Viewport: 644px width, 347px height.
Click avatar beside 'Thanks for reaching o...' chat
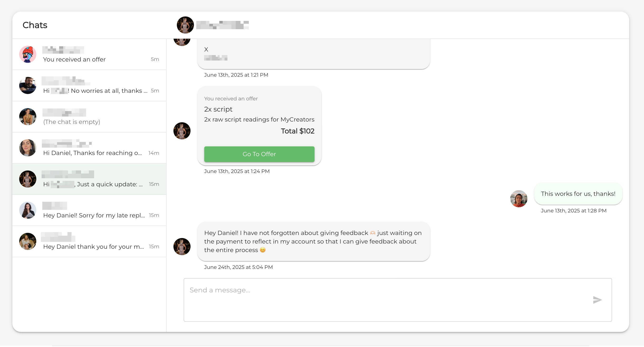(x=28, y=148)
